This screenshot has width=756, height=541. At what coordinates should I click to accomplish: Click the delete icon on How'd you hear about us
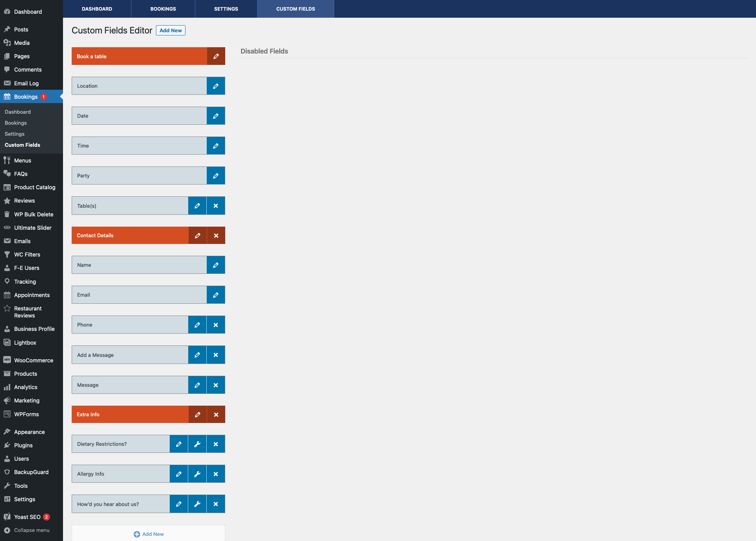click(x=216, y=504)
